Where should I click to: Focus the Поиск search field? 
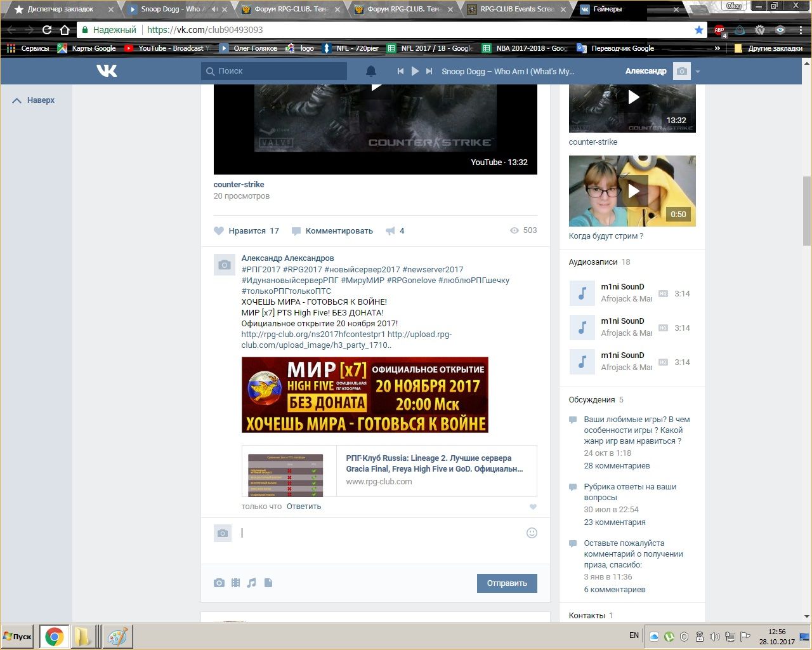point(274,71)
